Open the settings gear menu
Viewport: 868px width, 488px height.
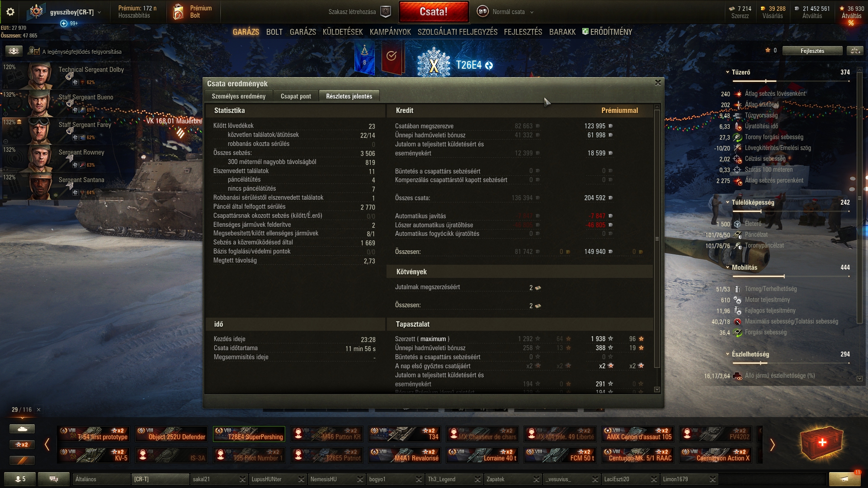tap(10, 12)
